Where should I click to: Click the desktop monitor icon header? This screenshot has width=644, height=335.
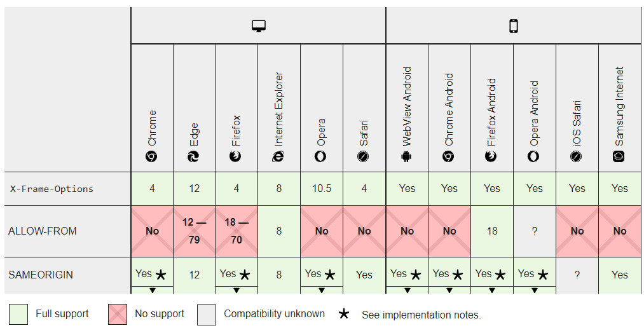tap(258, 26)
